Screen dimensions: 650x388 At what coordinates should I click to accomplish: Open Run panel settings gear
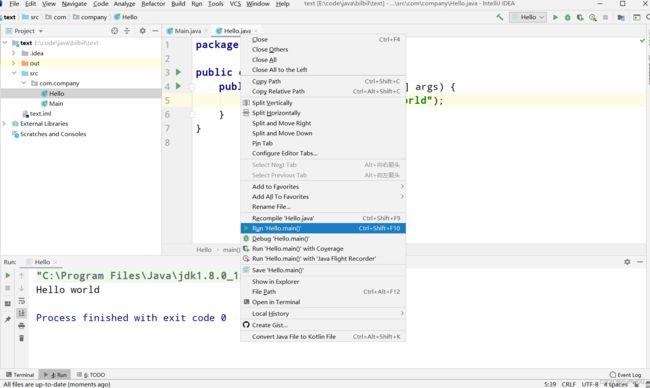tap(627, 262)
